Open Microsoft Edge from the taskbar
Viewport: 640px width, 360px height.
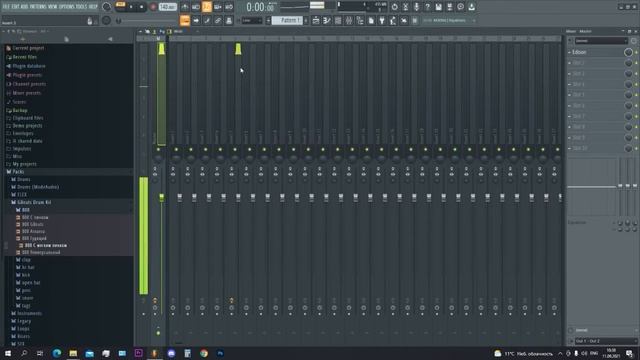[57, 353]
